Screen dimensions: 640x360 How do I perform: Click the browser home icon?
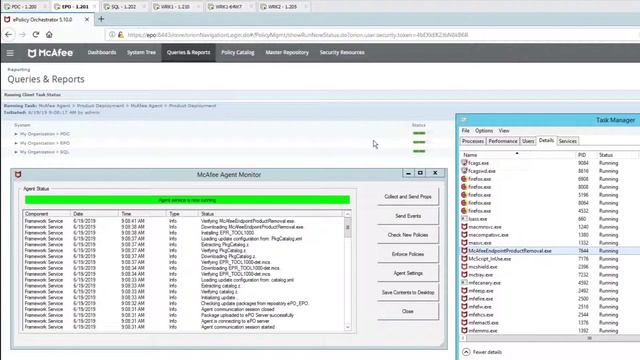click(49, 35)
